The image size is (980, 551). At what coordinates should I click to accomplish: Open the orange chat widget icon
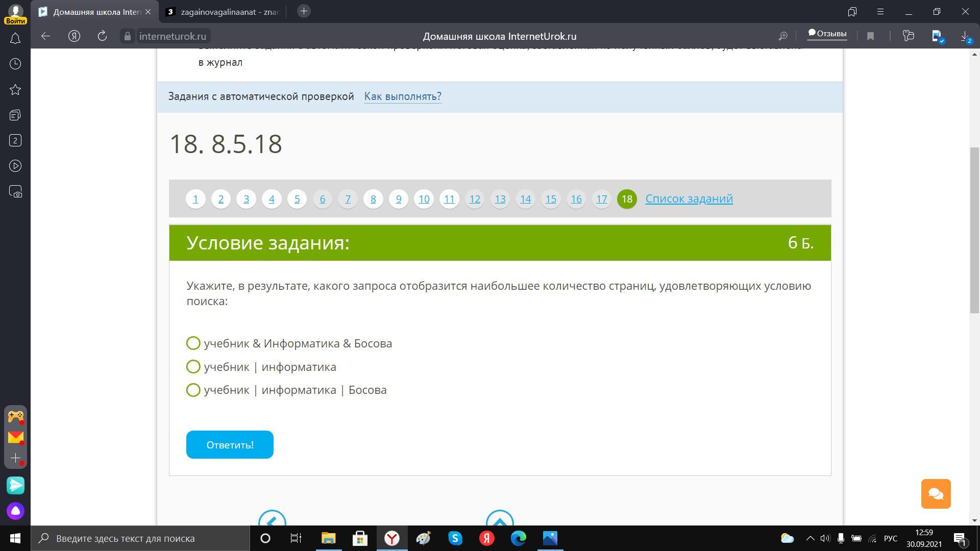[x=936, y=493]
